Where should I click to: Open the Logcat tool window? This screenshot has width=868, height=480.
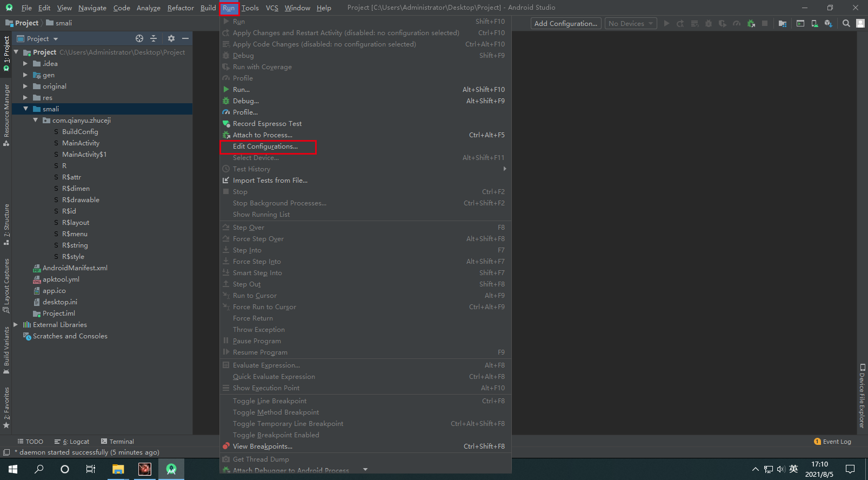72,442
